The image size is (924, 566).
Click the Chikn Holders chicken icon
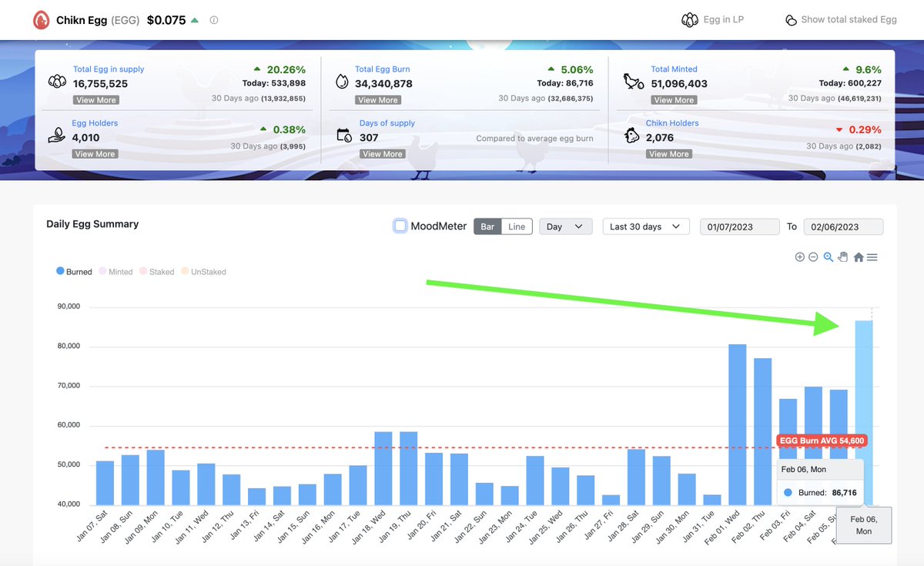[632, 136]
